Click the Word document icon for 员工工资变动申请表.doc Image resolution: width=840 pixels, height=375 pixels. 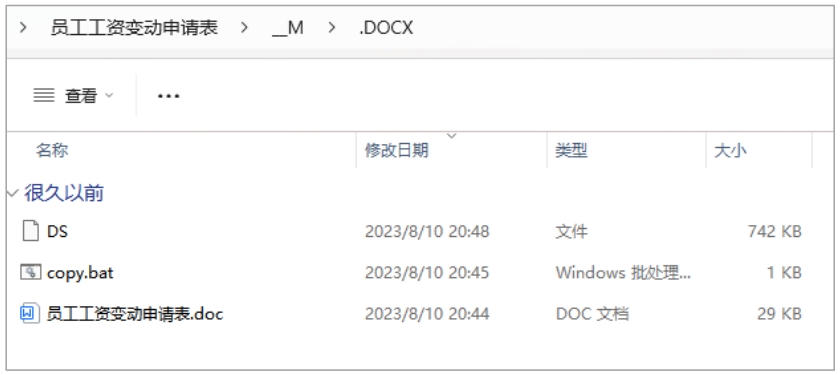[31, 313]
